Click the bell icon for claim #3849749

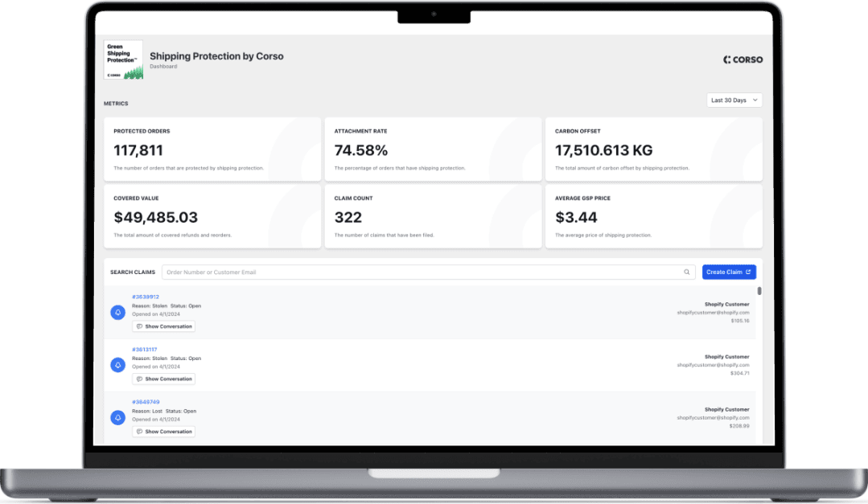[117, 417]
